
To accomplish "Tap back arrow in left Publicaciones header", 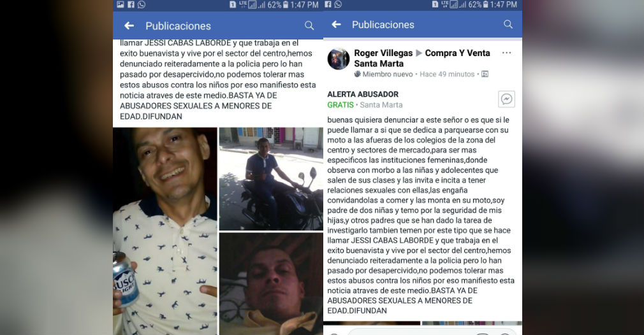I will point(129,26).
